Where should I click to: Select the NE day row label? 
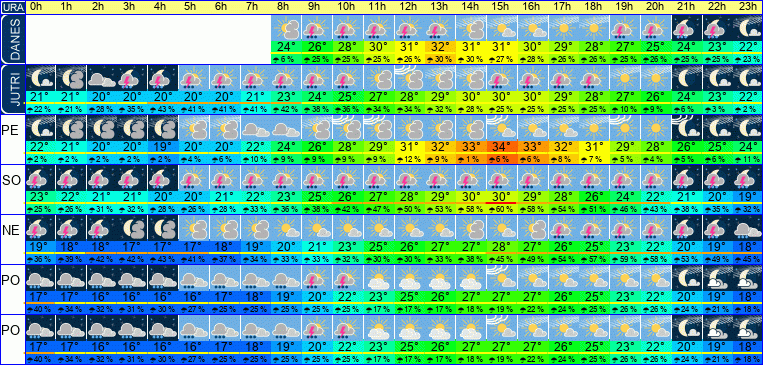point(11,231)
